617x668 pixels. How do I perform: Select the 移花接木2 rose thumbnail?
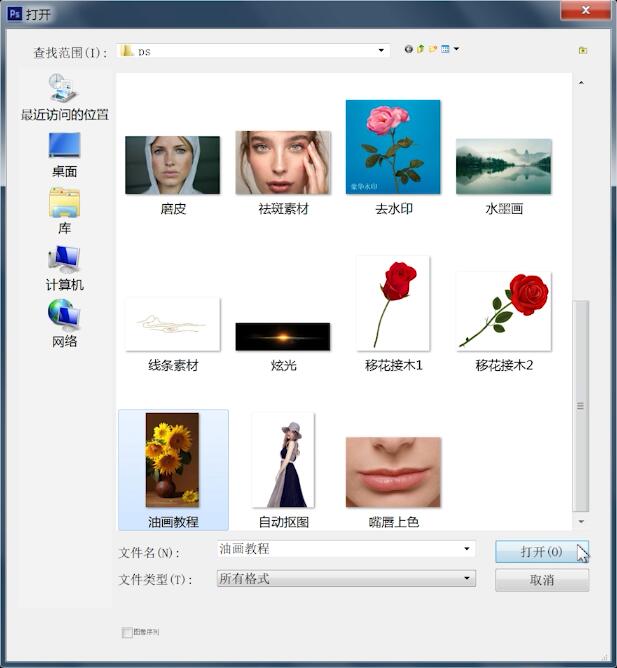[x=504, y=311]
